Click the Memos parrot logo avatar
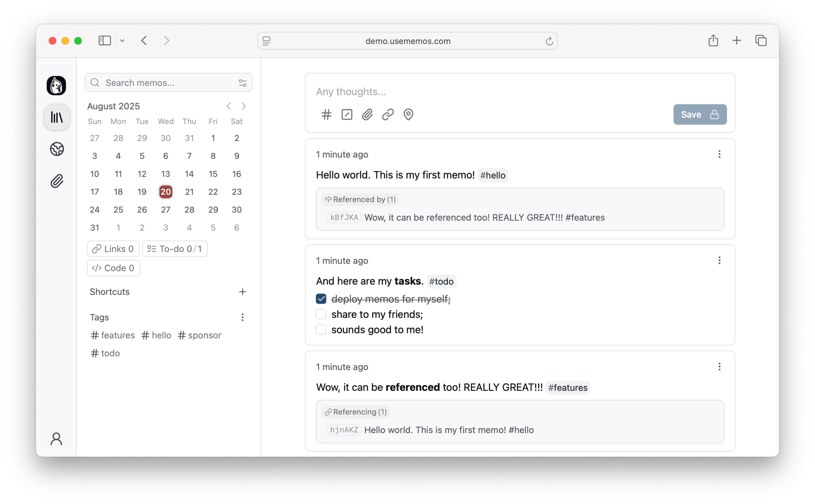815x504 pixels. click(57, 86)
